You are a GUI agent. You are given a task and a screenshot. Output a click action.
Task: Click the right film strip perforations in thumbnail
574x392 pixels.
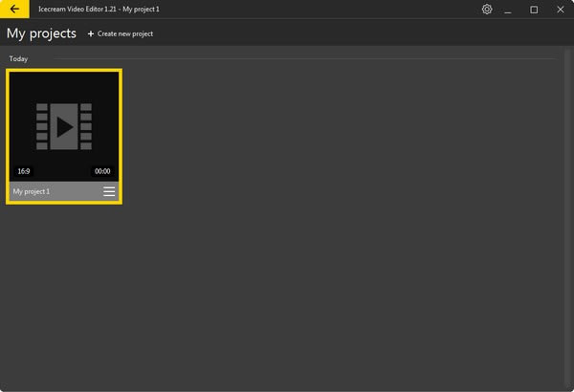(86, 127)
